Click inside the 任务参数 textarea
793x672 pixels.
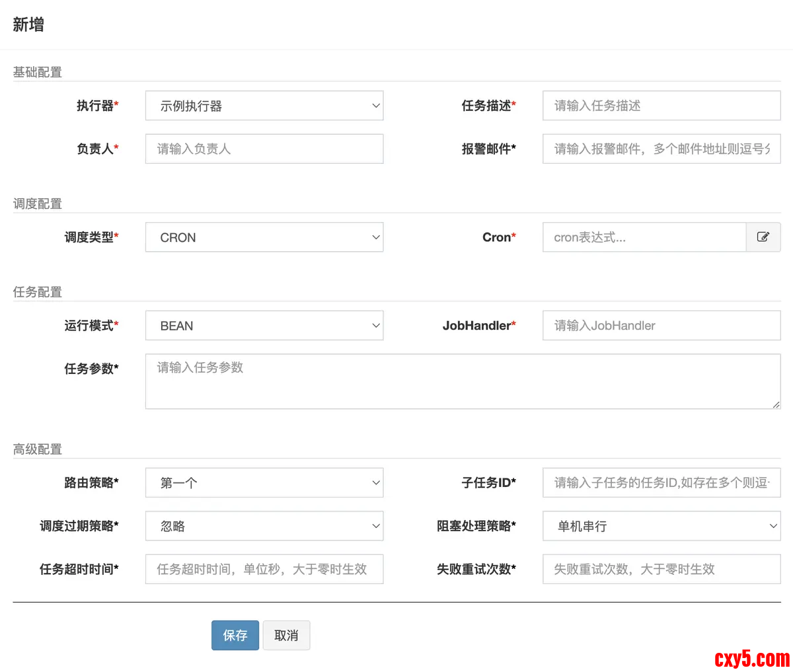[x=462, y=381]
